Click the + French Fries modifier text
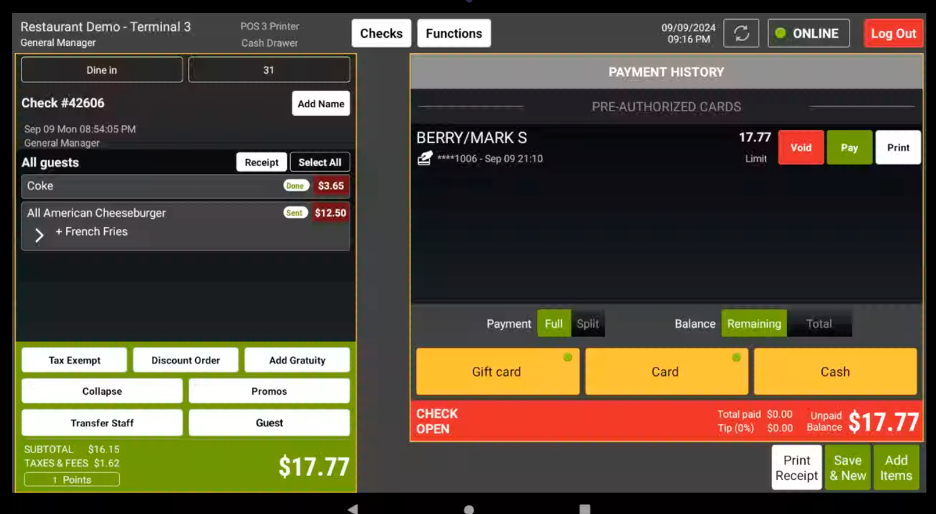 point(91,232)
